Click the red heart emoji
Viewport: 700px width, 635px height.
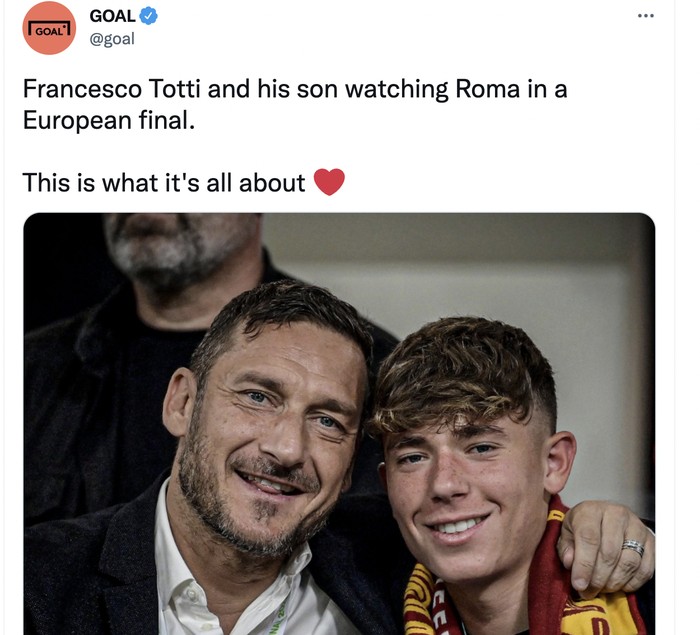coord(329,182)
